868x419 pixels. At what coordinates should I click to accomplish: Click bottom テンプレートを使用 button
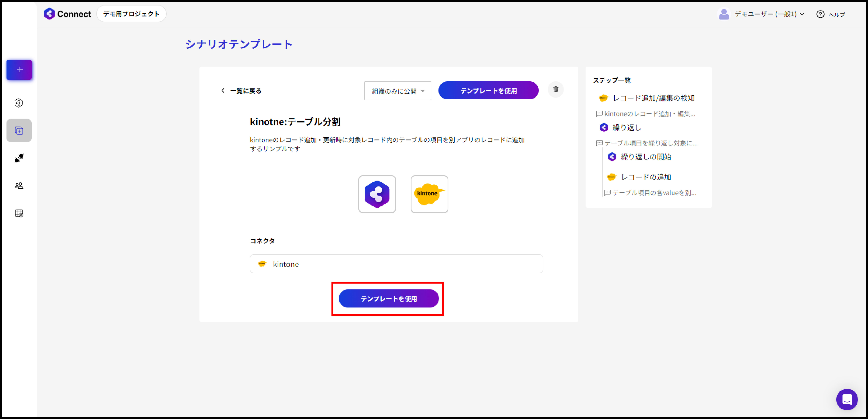[389, 299]
